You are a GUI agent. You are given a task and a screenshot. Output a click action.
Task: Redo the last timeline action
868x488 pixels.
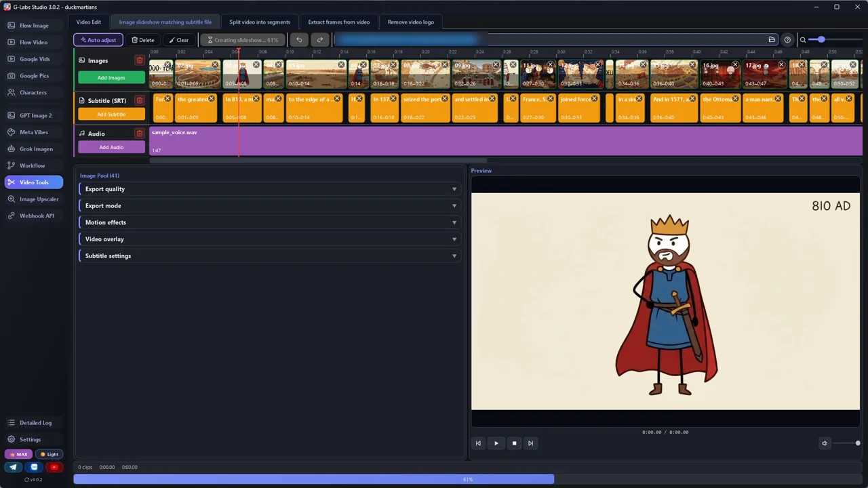click(x=320, y=40)
